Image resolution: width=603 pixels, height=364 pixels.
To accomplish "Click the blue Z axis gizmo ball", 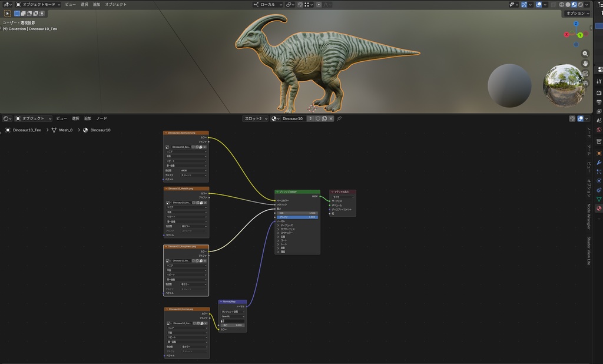I will 576,24.
